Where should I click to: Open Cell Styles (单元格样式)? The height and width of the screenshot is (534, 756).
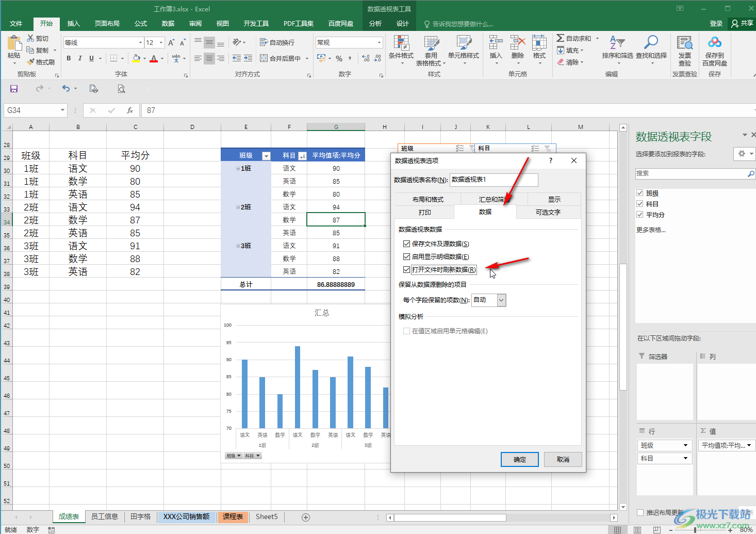coord(464,51)
